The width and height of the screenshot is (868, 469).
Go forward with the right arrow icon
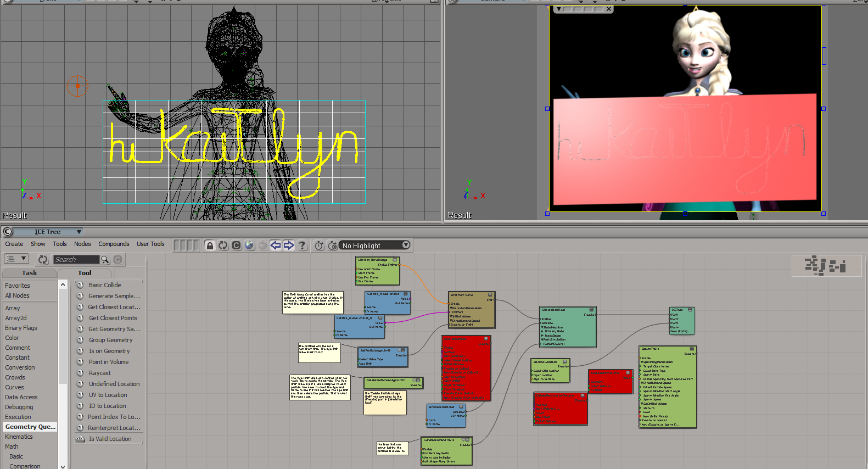tap(289, 245)
